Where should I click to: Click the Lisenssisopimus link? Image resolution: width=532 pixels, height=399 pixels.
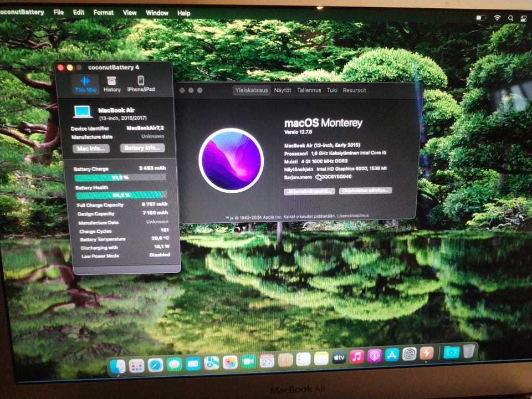(x=352, y=216)
